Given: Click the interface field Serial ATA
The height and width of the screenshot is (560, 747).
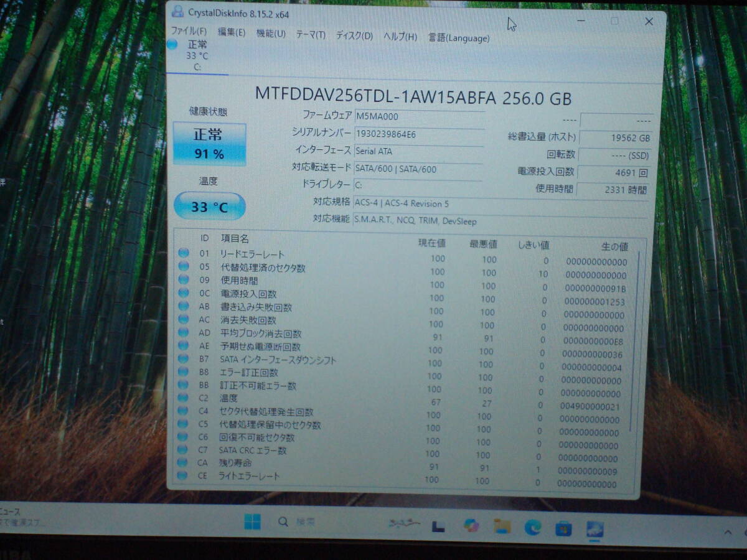Looking at the screenshot, I should pos(419,151).
